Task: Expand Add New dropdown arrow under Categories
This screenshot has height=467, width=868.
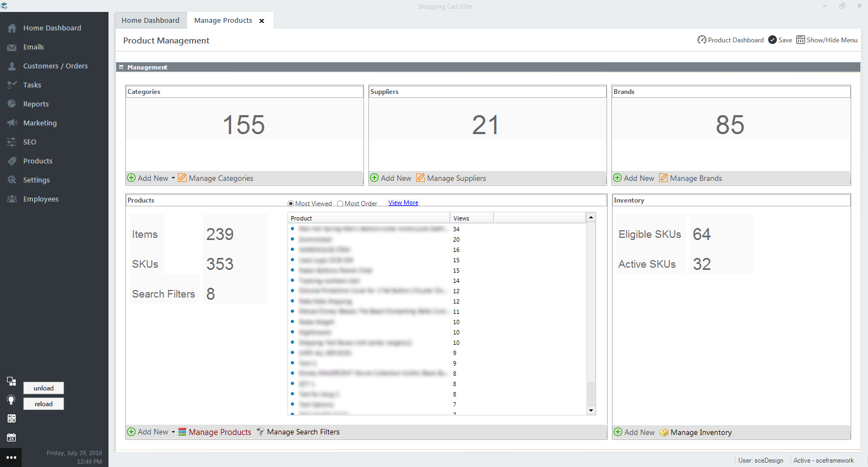Action: pos(173,178)
